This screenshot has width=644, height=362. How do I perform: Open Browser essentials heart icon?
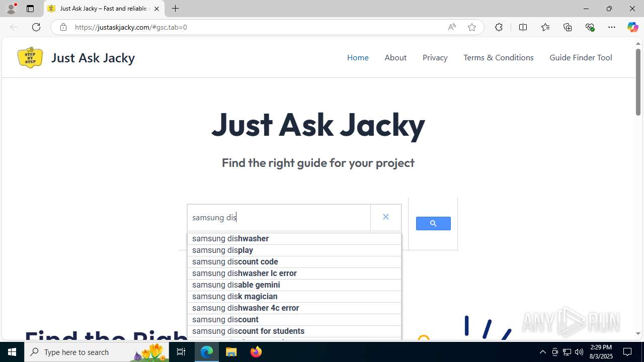coord(590,27)
